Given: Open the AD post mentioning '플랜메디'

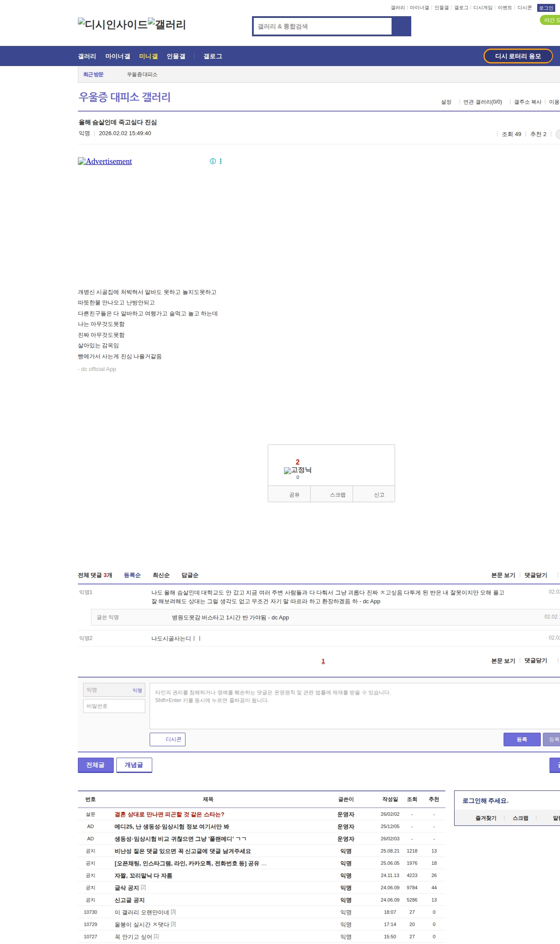Looking at the screenshot, I should (180, 839).
